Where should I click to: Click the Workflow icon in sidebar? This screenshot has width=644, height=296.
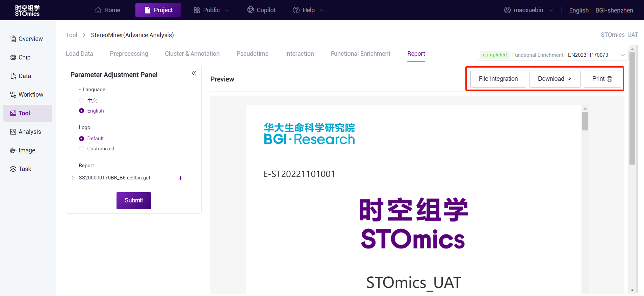point(13,95)
